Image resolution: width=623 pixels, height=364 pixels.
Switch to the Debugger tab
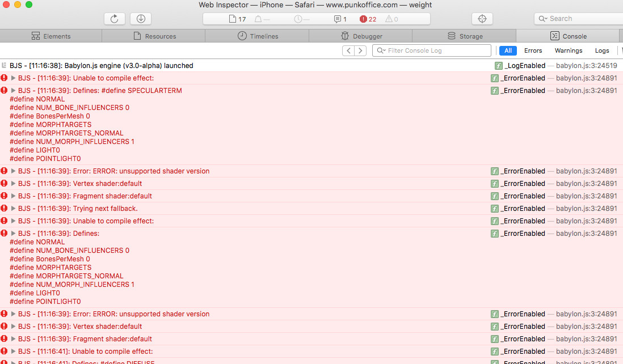[361, 36]
